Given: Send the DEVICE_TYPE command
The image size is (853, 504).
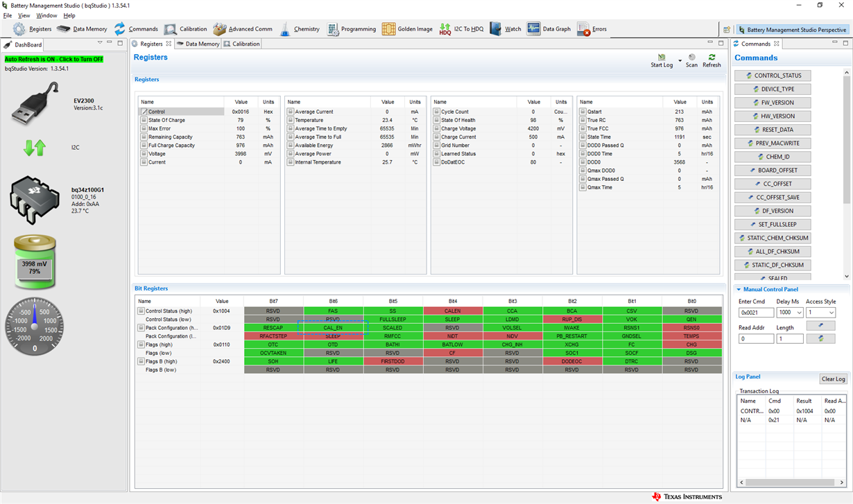Looking at the screenshot, I should 773,89.
